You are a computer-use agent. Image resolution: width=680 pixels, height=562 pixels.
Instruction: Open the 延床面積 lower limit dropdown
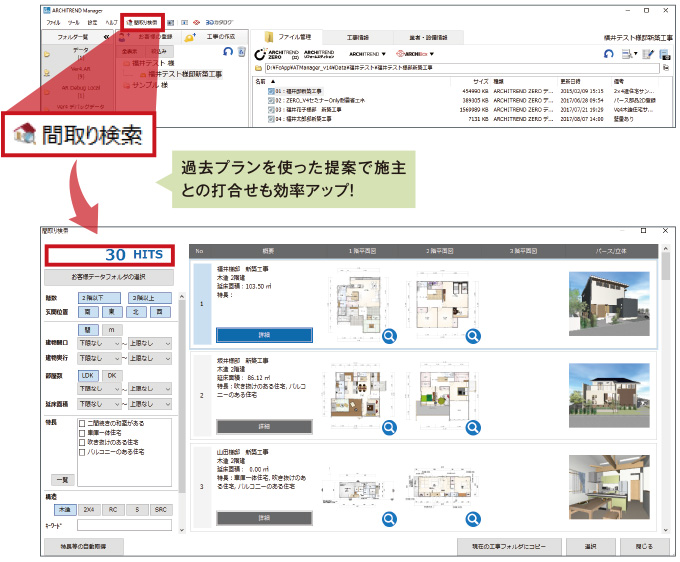pos(99,404)
